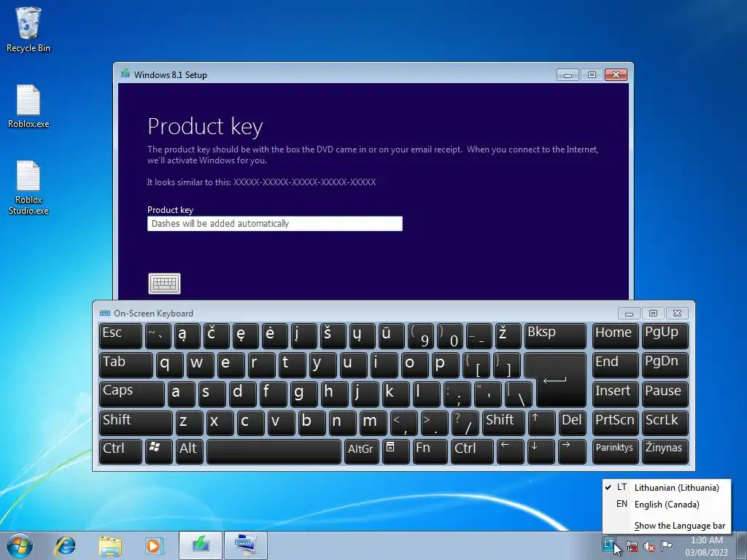Tap the ė key
Viewport: 747px width, 560px height.
click(x=275, y=335)
